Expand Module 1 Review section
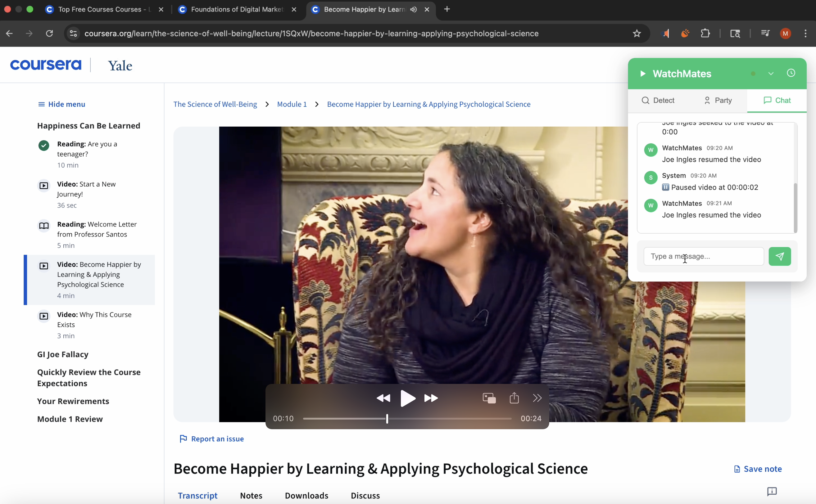 click(70, 419)
